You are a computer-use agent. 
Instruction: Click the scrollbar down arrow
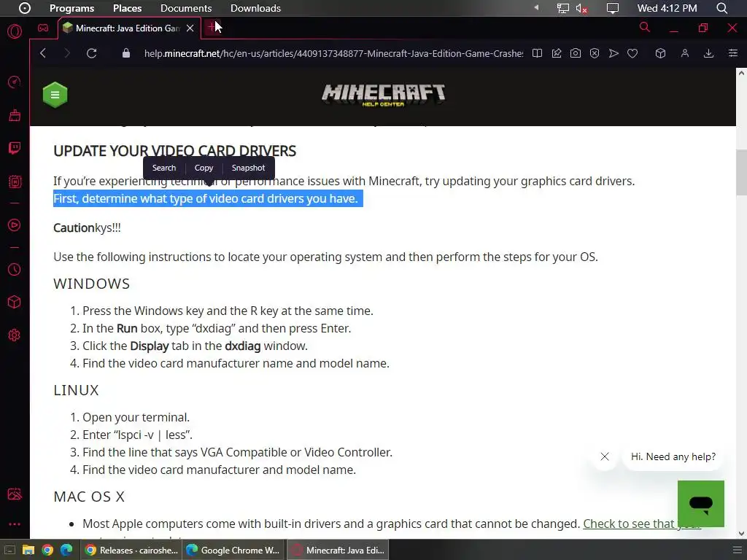point(741,533)
